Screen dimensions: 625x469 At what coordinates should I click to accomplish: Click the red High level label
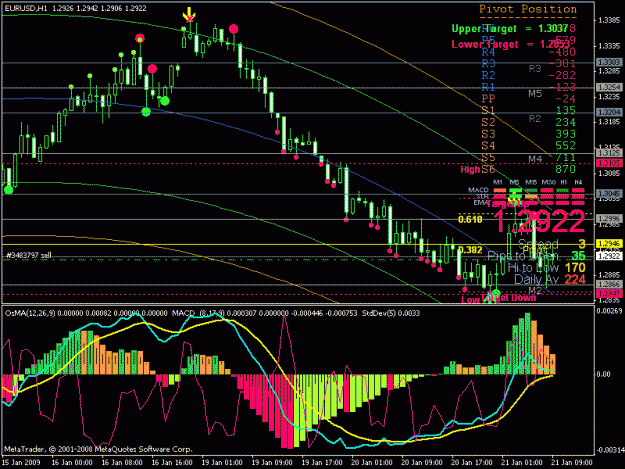coord(470,169)
